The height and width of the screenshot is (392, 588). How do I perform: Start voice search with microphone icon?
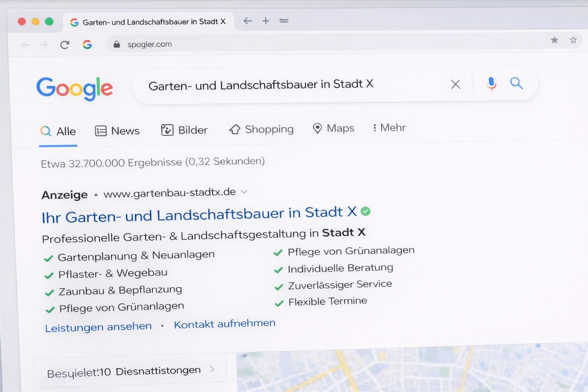click(x=491, y=83)
